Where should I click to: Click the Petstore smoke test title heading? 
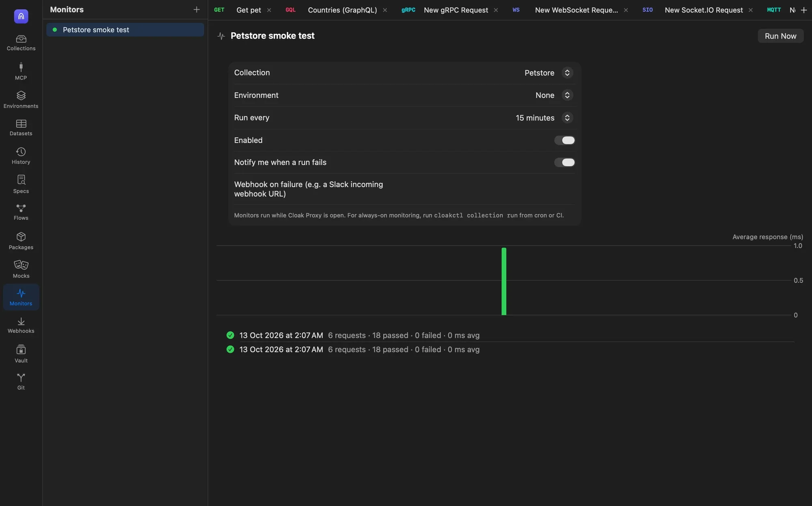[272, 36]
